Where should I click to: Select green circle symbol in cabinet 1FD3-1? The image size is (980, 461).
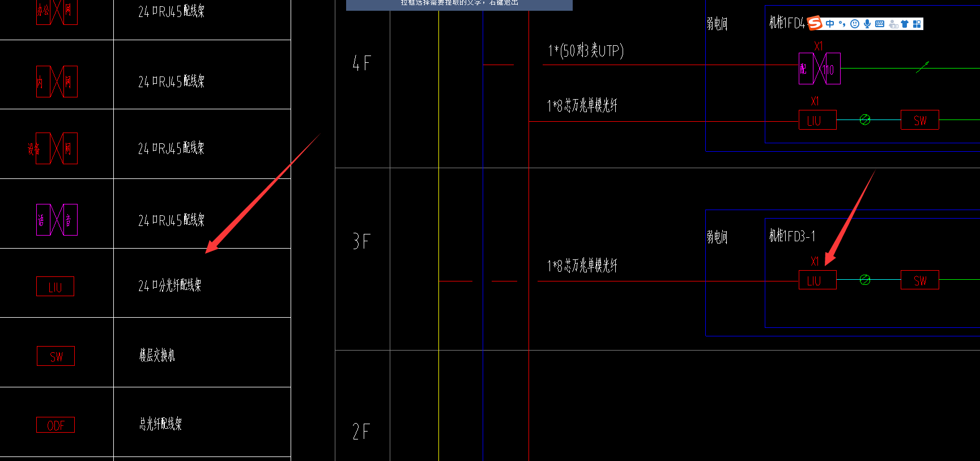coord(865,280)
